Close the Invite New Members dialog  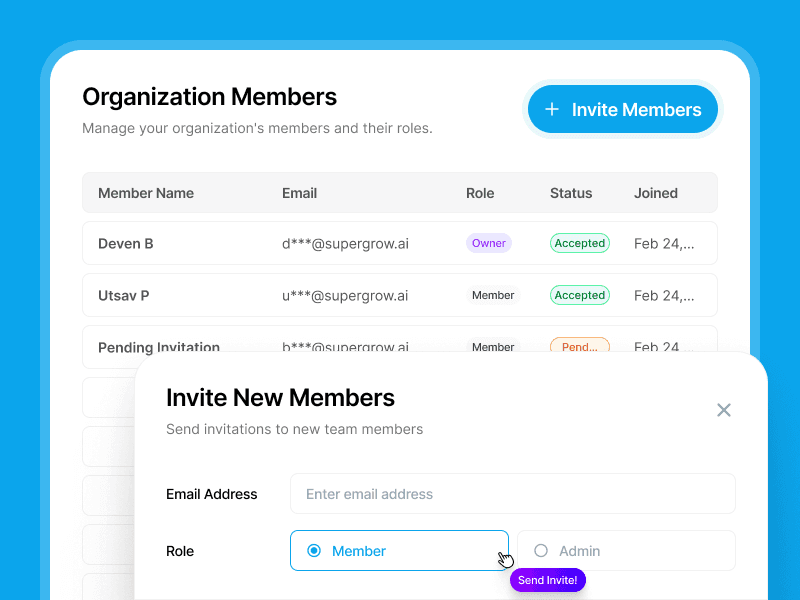pyautogui.click(x=724, y=410)
